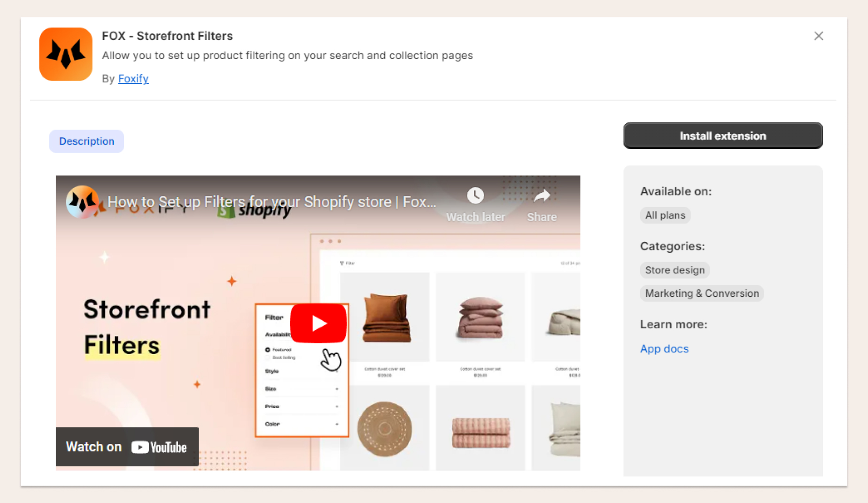Open the video title link
The image size is (868, 503).
[x=272, y=202]
